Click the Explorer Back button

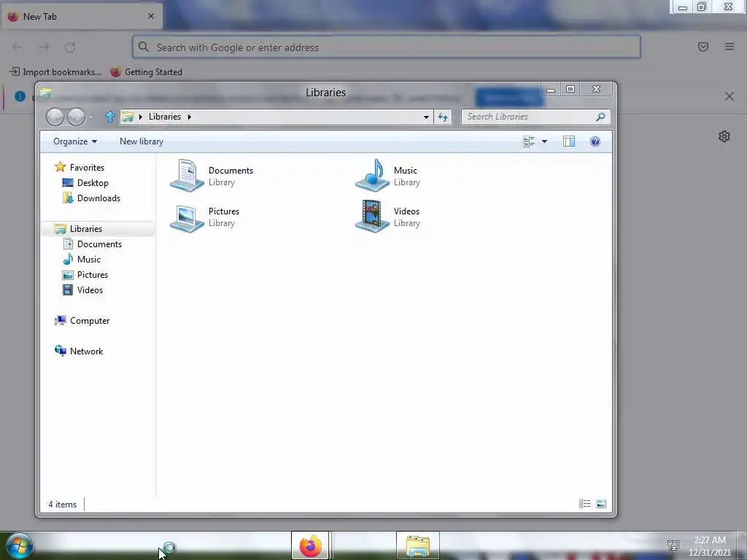(x=55, y=117)
